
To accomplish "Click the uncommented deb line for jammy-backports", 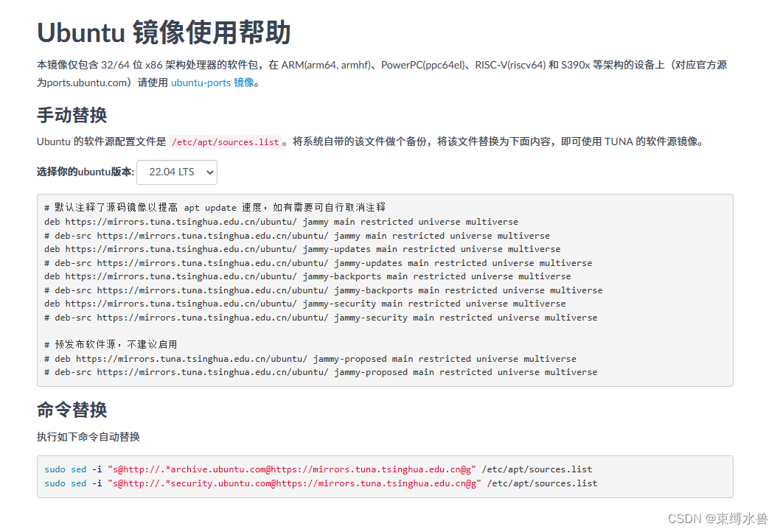I will pos(307,276).
